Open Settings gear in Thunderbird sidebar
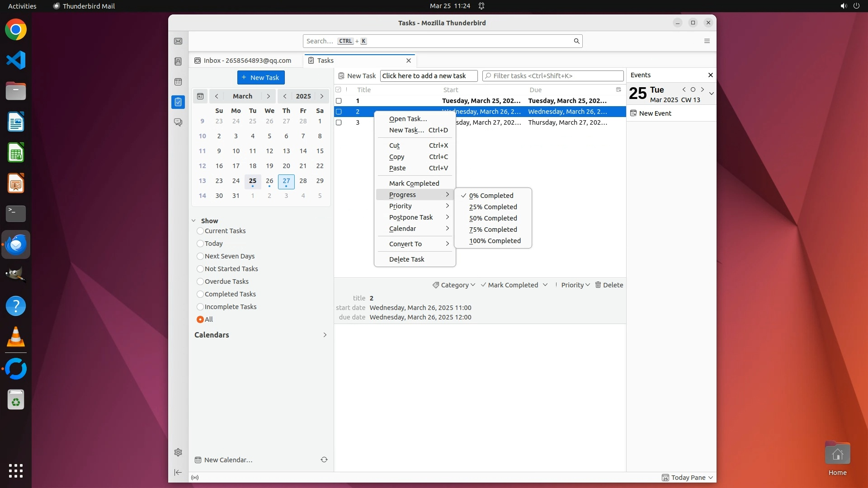 (x=178, y=452)
